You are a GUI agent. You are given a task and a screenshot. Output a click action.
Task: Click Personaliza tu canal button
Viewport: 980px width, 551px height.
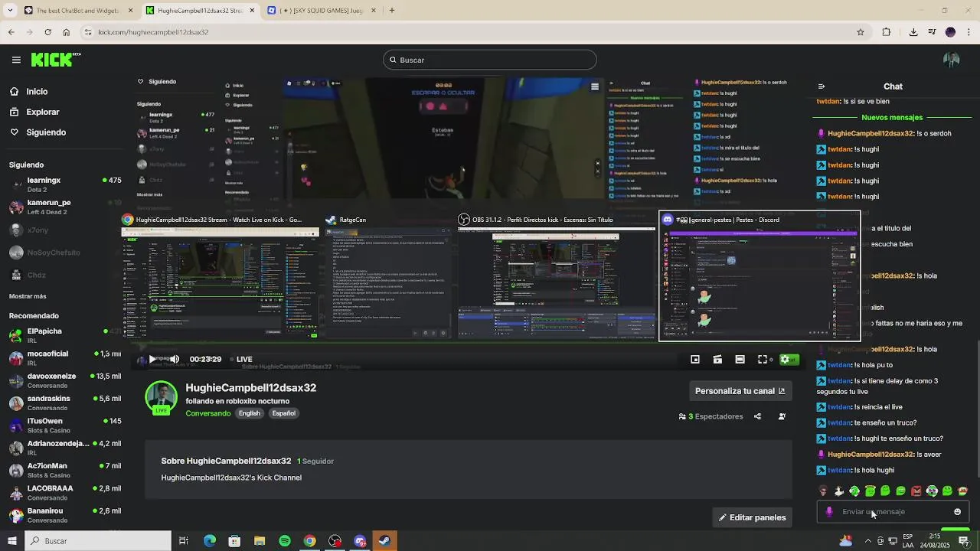[x=740, y=391]
